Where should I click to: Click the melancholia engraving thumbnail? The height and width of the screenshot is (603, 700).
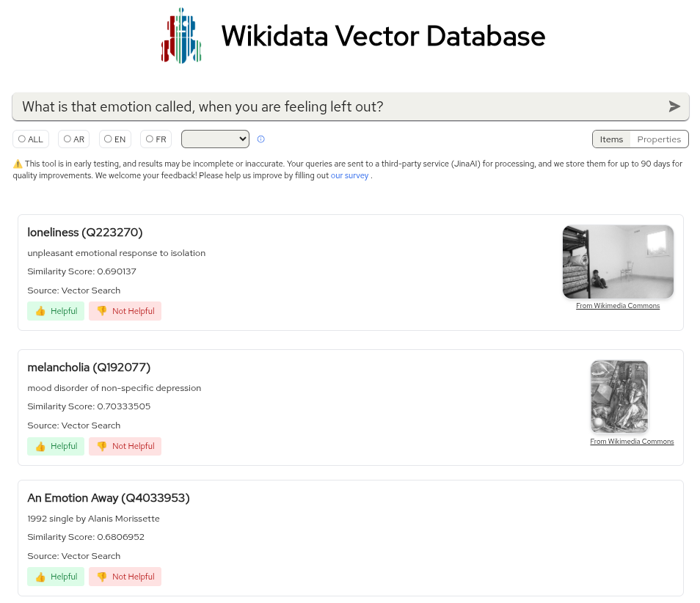(x=619, y=396)
